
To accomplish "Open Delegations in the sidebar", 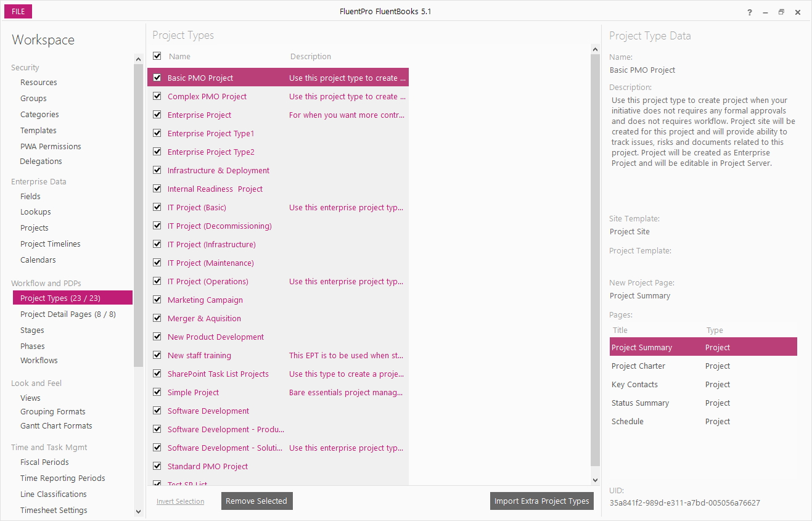I will [41, 162].
